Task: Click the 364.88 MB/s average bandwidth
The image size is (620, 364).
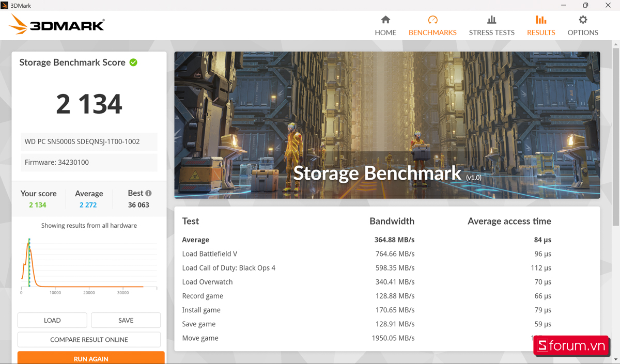Action: coord(394,240)
